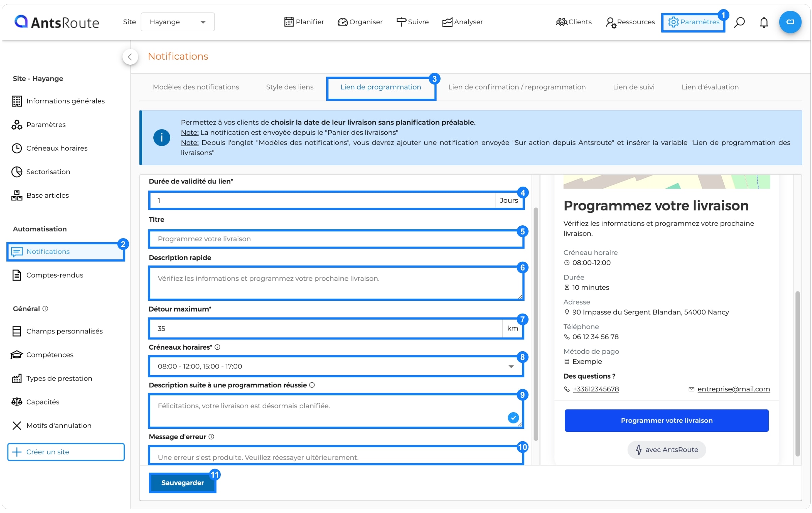Click the preview panel vertical scrollbar
812x513 pixels.
[797, 374]
